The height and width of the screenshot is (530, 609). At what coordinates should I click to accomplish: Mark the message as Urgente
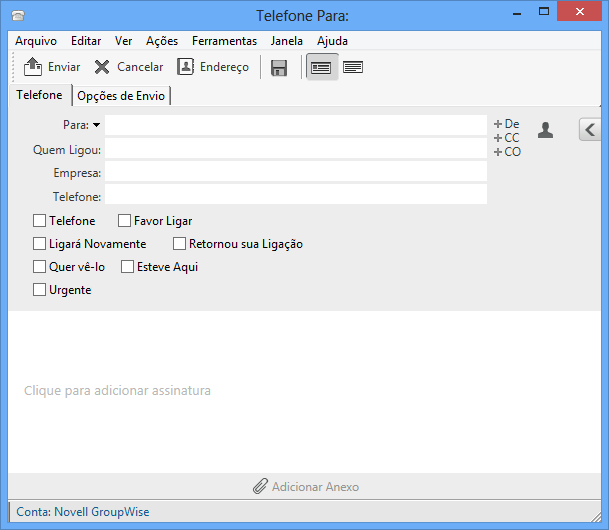[39, 290]
